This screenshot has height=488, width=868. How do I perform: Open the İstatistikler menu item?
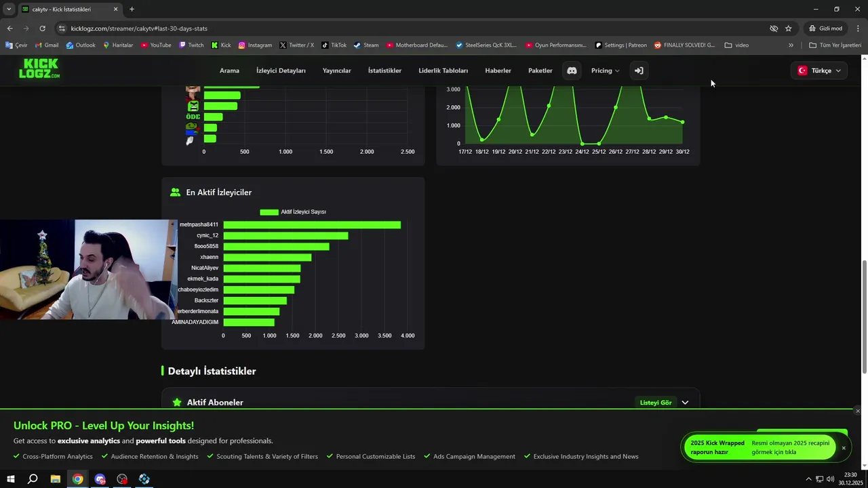(x=384, y=70)
